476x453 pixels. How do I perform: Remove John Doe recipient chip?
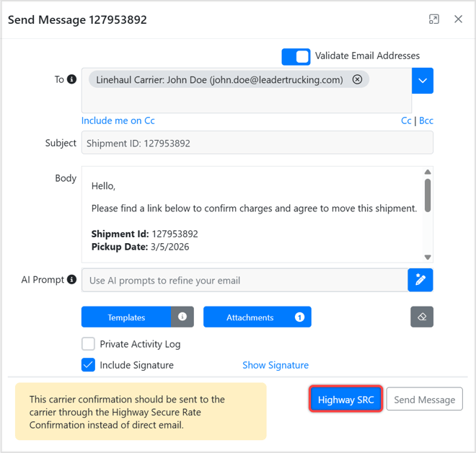pyautogui.click(x=357, y=80)
